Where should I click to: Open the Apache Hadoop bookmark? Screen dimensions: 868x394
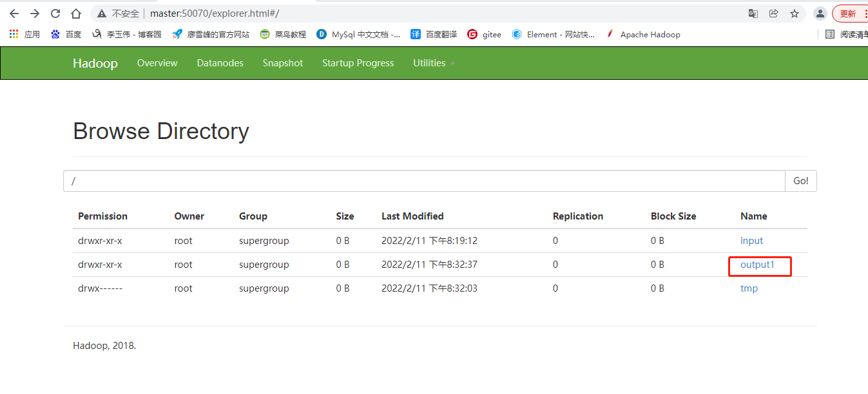[x=643, y=34]
